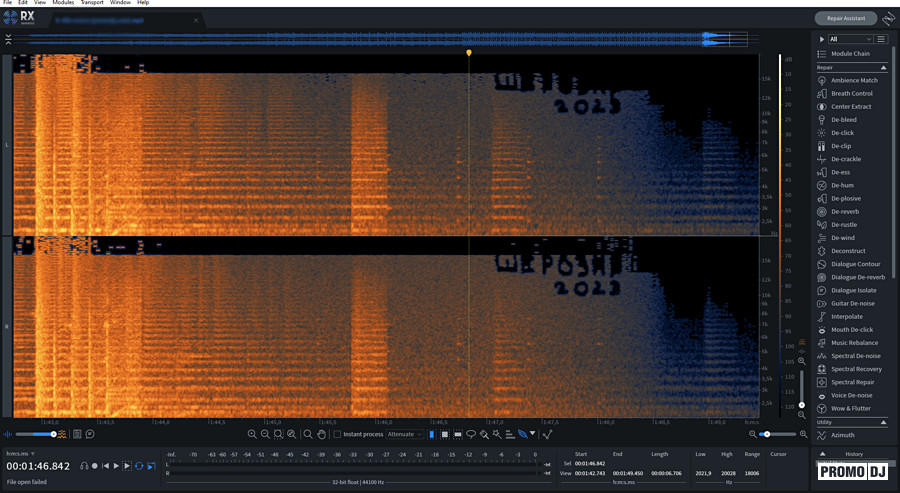900x493 pixels.
Task: Open the Attenuate mode dropdown
Action: click(x=404, y=434)
